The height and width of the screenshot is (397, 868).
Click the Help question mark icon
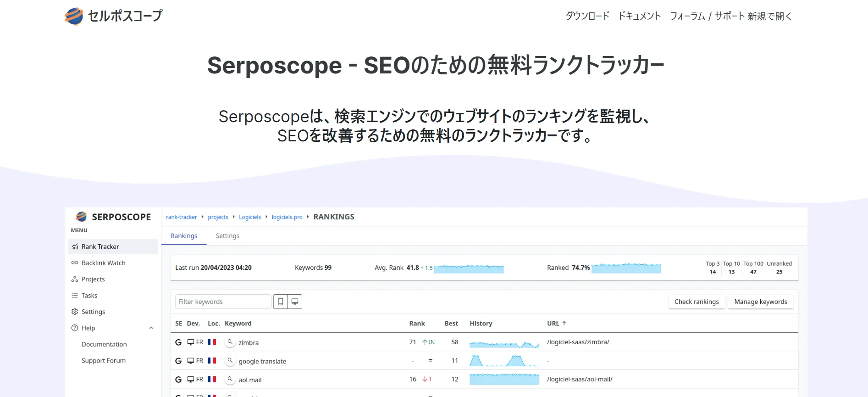coord(75,328)
